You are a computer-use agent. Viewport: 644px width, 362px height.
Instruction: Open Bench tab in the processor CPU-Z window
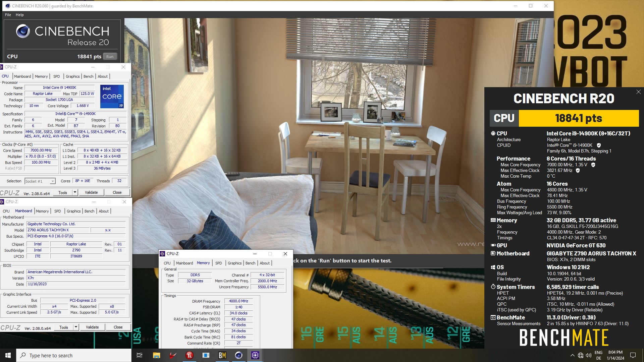[89, 76]
